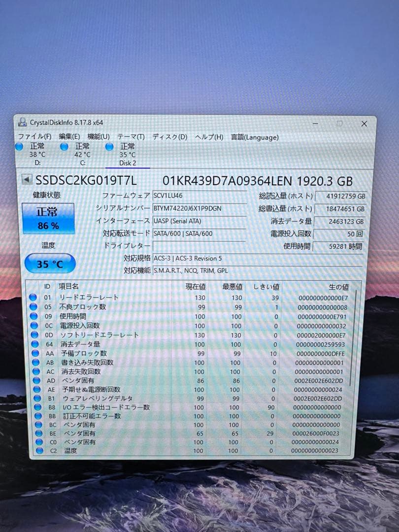Viewport: 399px width, 532px height.
Task: Click the status dot beside 電源投入回数
Action: [33, 325]
